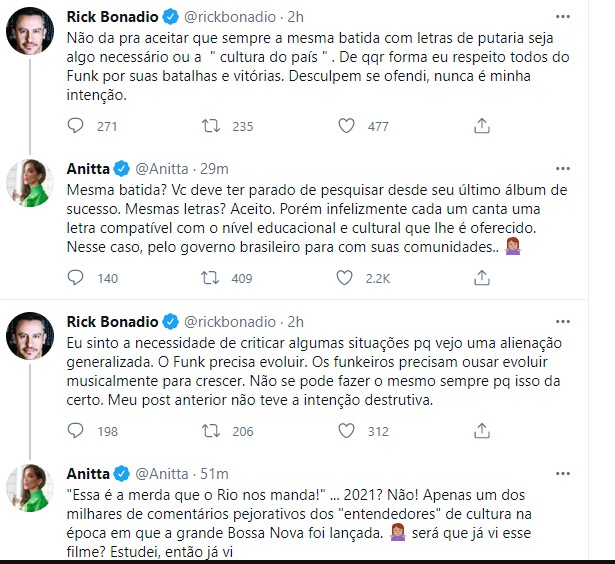Viewport: 615px width, 564px height.
Task: Retweet Rick Bonadio's tweet with 235 retweets
Action: tap(212, 126)
